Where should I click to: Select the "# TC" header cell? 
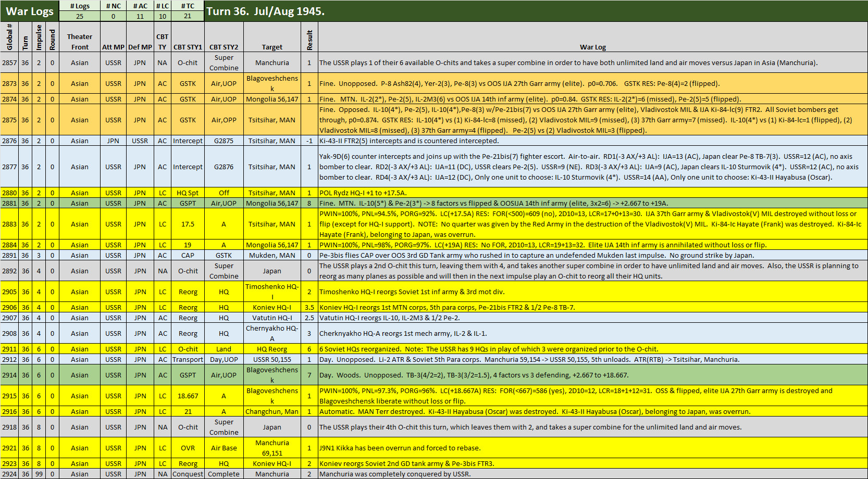tap(188, 6)
